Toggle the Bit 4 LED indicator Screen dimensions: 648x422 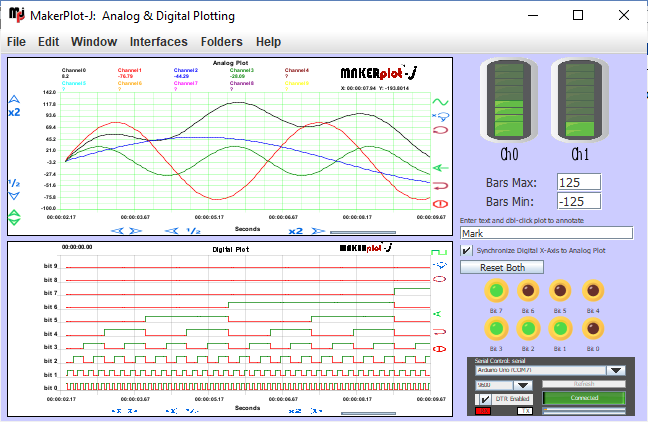coord(593,291)
